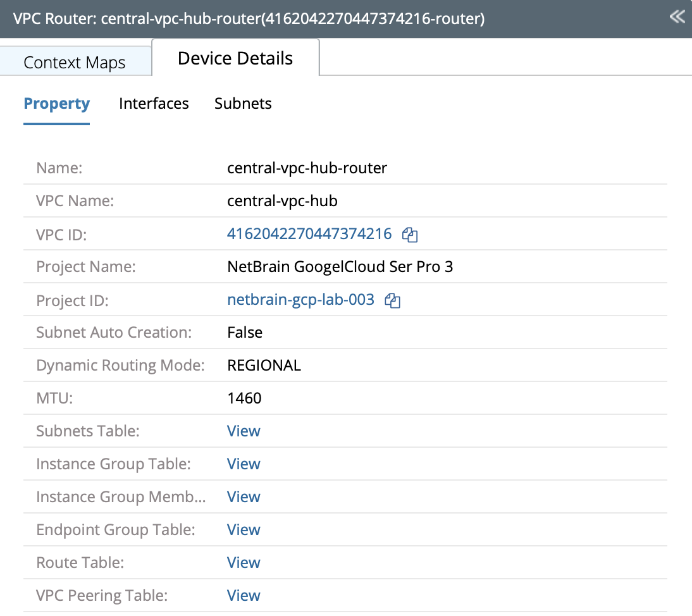This screenshot has height=616, width=692.
Task: Copy the Project ID value
Action: 393,300
